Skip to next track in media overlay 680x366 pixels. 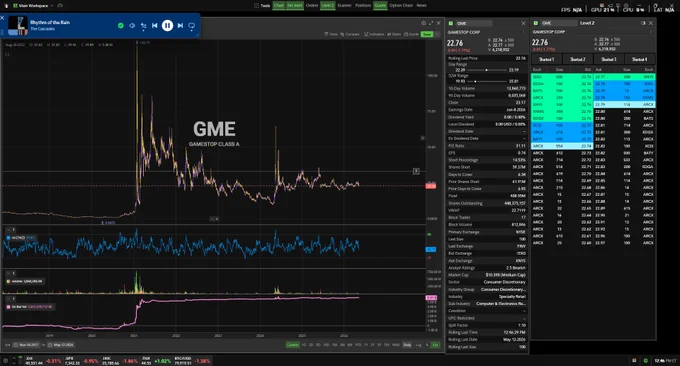(x=180, y=26)
